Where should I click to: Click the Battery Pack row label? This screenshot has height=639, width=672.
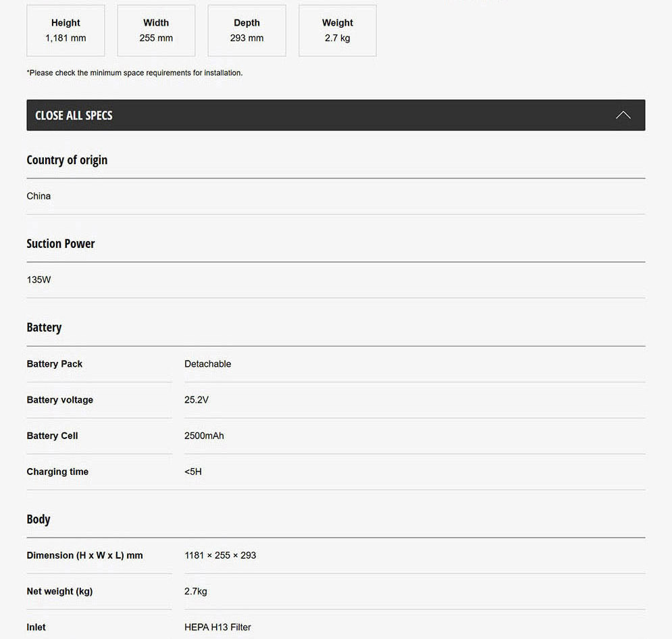(55, 364)
